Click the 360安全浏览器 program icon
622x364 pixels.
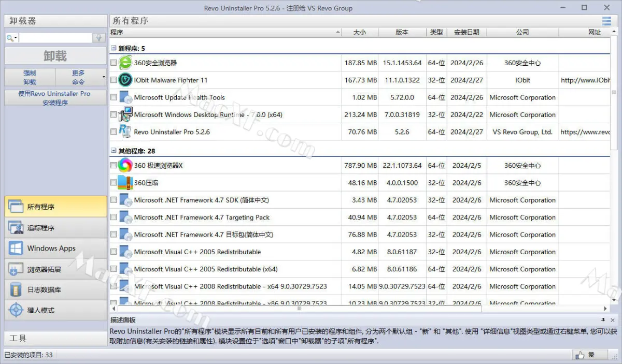click(x=125, y=63)
